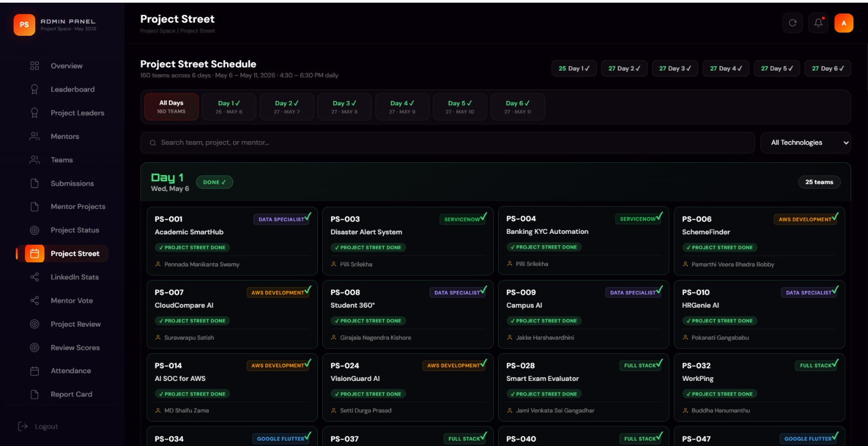Click the Logout arrow icon
Viewport: 868px width, 446px height.
pos(23,426)
